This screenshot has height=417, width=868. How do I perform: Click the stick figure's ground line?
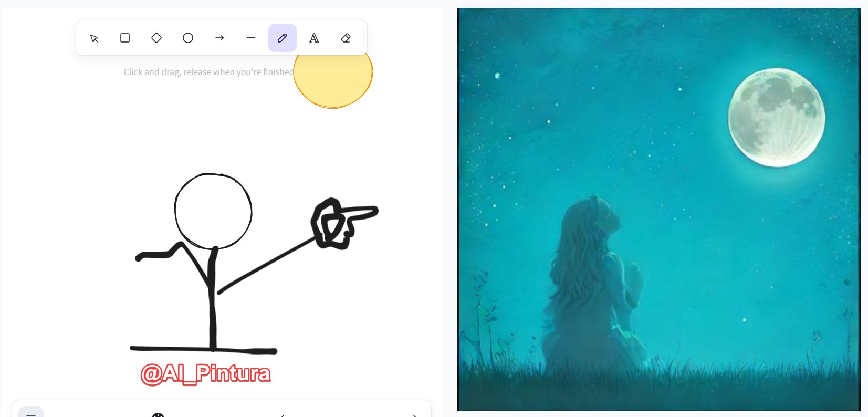[x=204, y=349]
